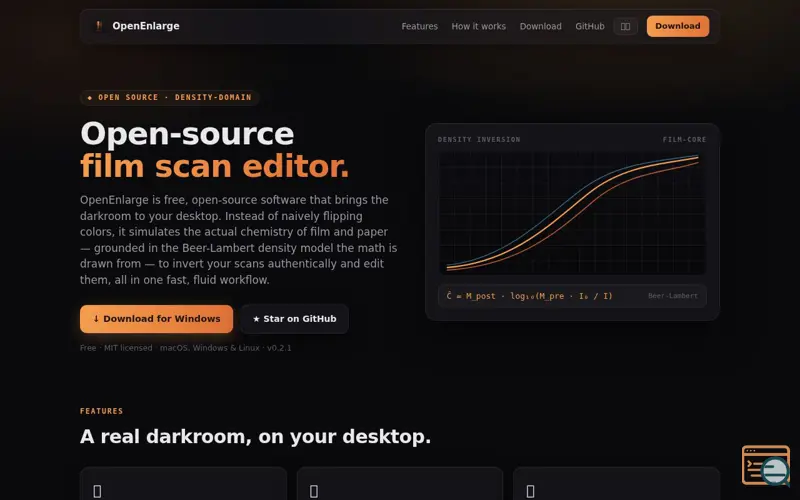Click the OpenEnlarge logo icon
The width and height of the screenshot is (800, 500).
click(99, 26)
